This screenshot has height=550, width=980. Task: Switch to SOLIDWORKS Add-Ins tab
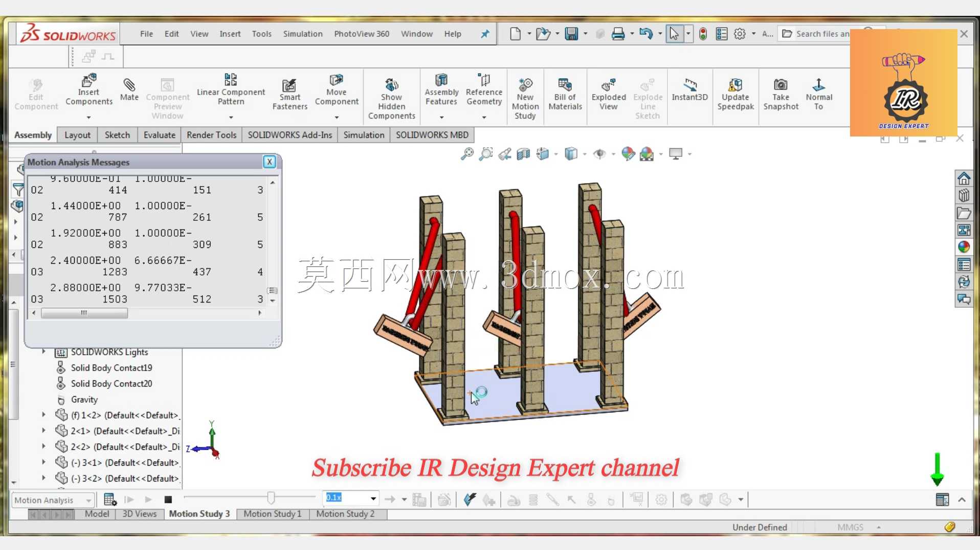(290, 135)
